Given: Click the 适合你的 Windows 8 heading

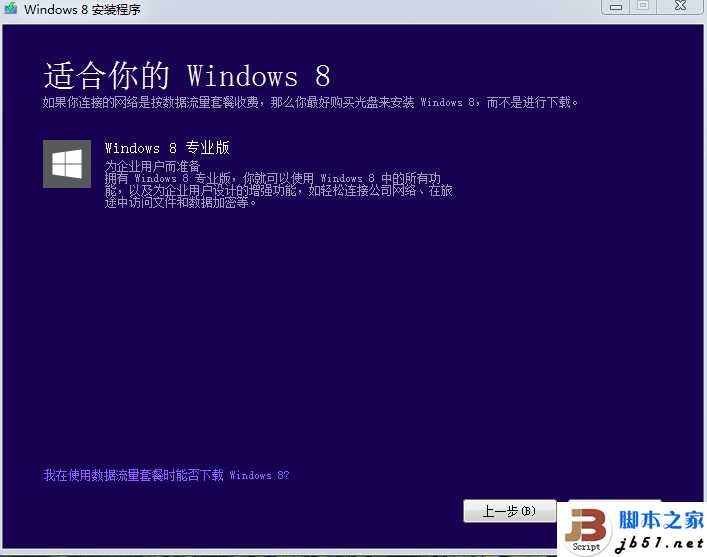Looking at the screenshot, I should tap(187, 75).
